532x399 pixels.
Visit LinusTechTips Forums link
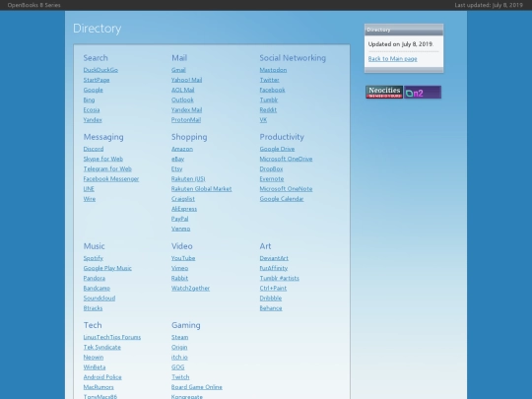(112, 337)
